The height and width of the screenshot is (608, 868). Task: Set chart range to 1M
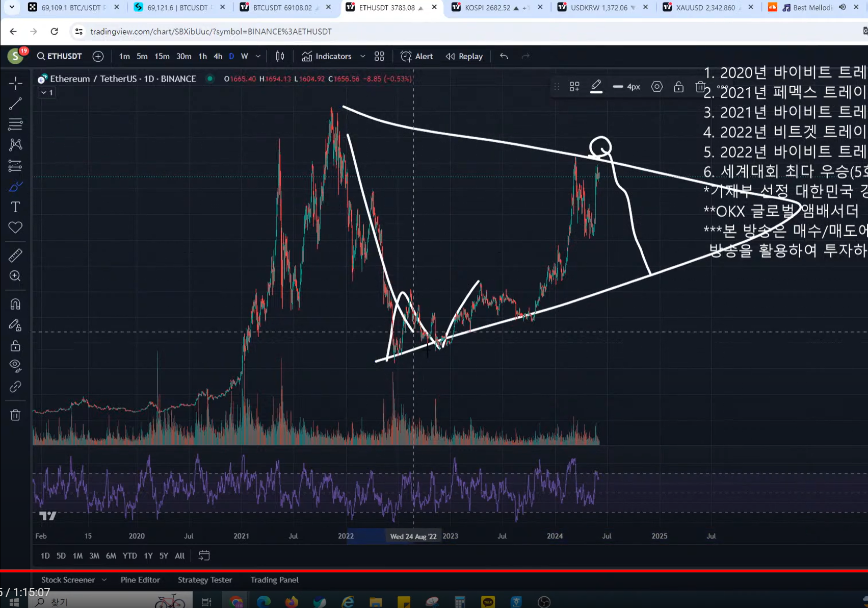point(77,555)
